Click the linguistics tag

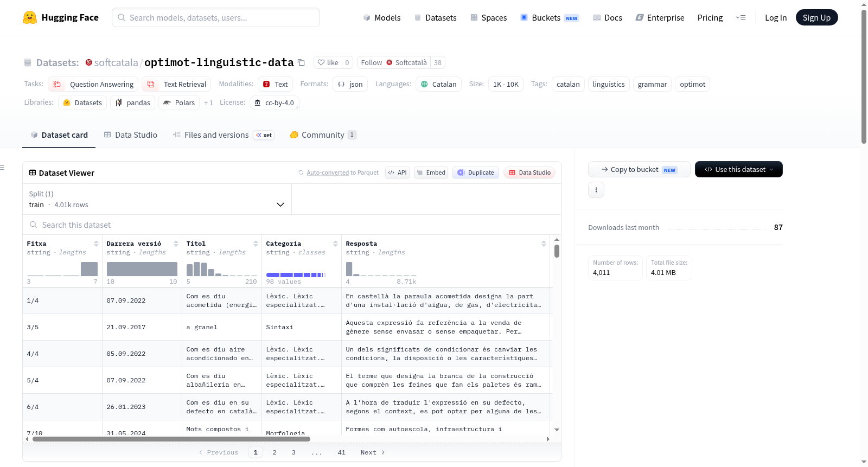click(x=609, y=84)
